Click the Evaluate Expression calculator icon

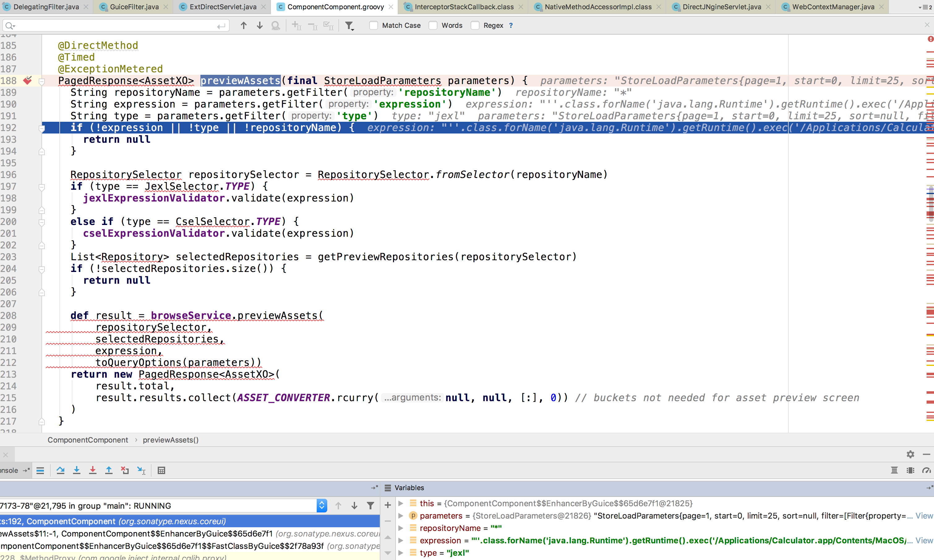click(x=161, y=470)
